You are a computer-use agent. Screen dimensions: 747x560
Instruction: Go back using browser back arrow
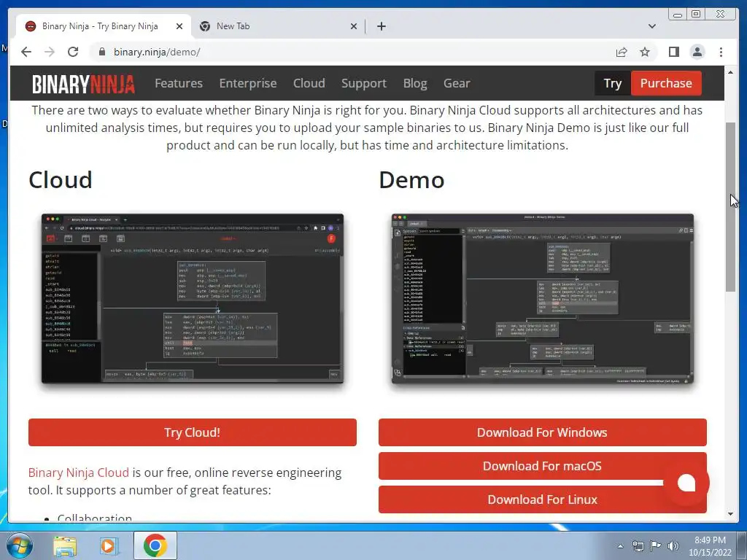pyautogui.click(x=26, y=52)
